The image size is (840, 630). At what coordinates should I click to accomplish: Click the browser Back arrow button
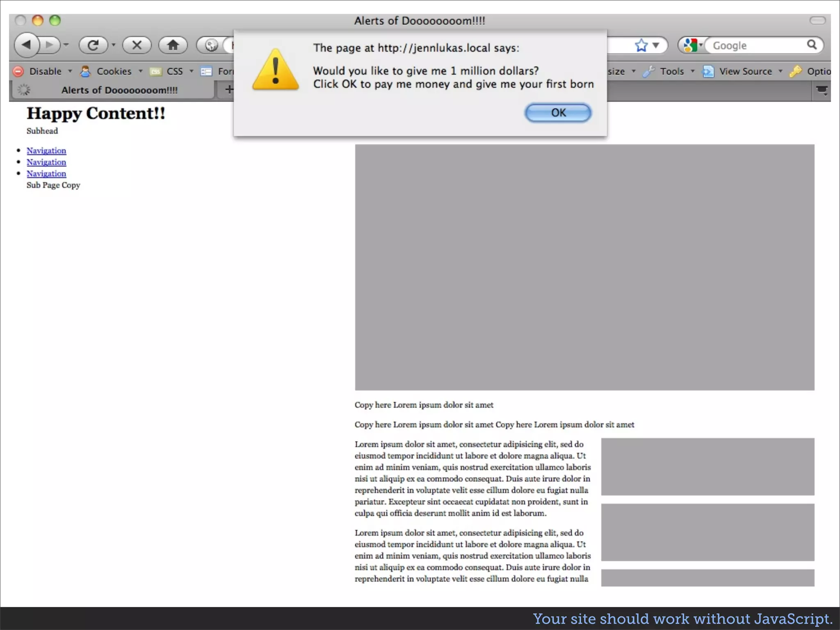[x=26, y=45]
